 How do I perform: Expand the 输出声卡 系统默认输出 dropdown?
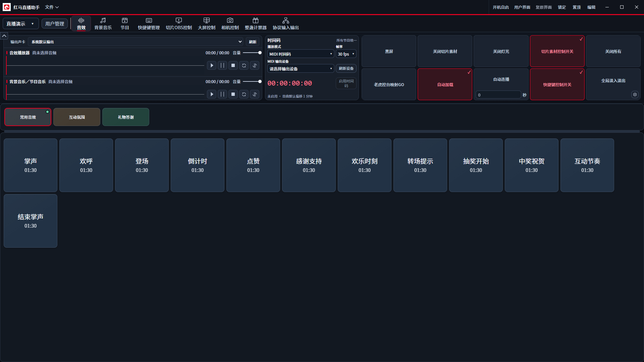point(136,42)
